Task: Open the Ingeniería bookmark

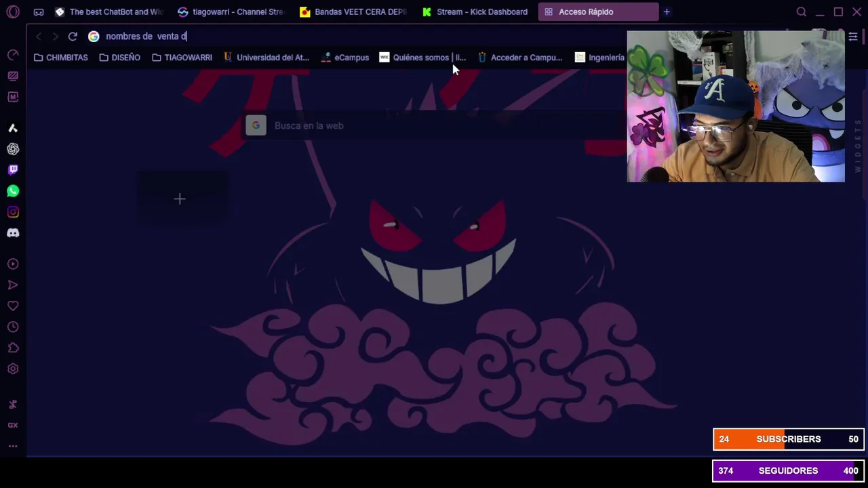Action: pos(599,58)
